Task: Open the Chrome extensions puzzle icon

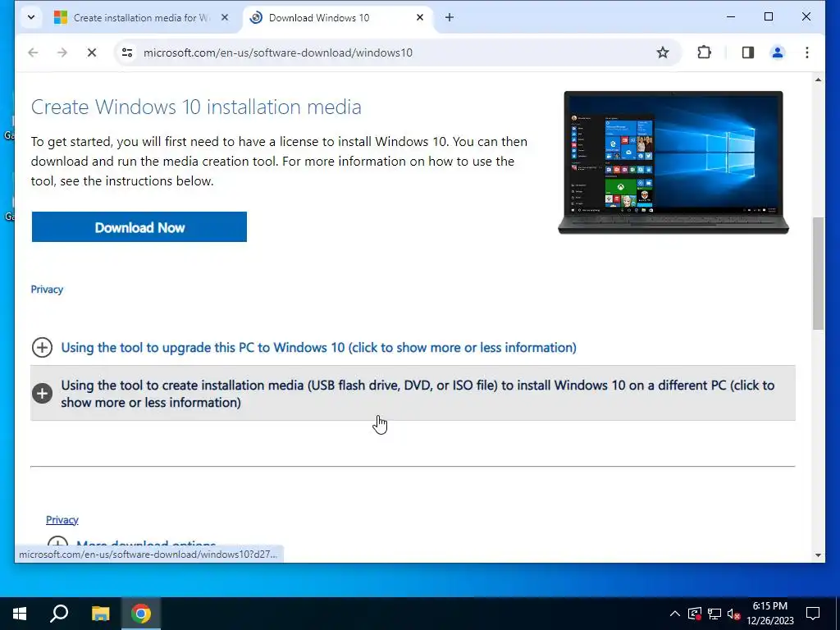Action: tap(704, 52)
